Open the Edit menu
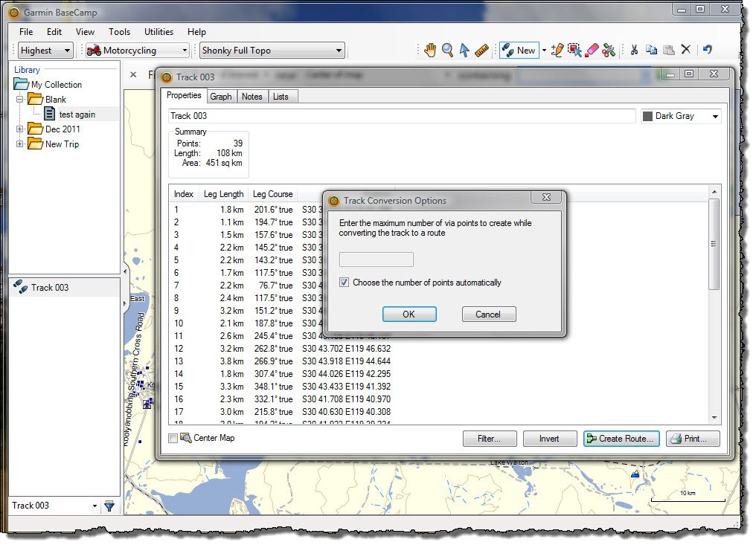Image resolution: width=756 pixels, height=545 pixels. pos(54,32)
